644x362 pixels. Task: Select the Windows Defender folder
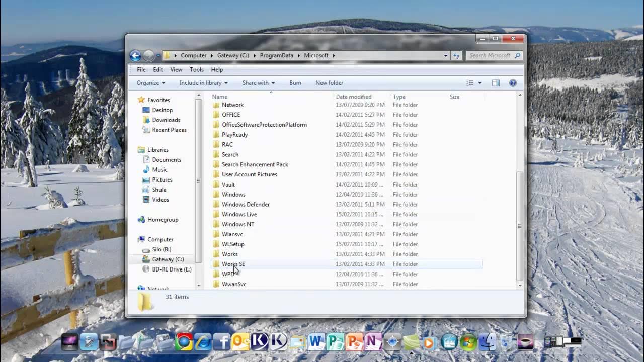pos(246,205)
